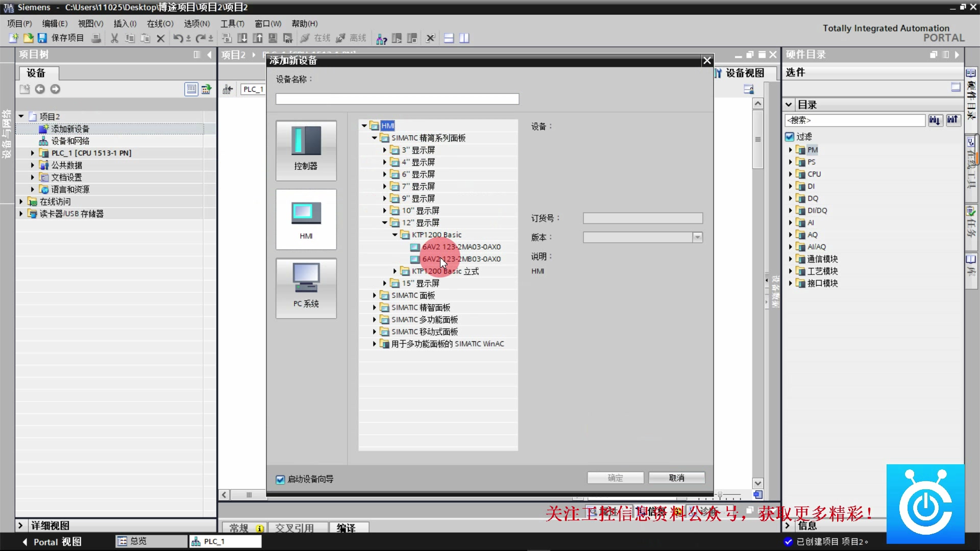Open the 编辑(E) menu

click(x=55, y=23)
